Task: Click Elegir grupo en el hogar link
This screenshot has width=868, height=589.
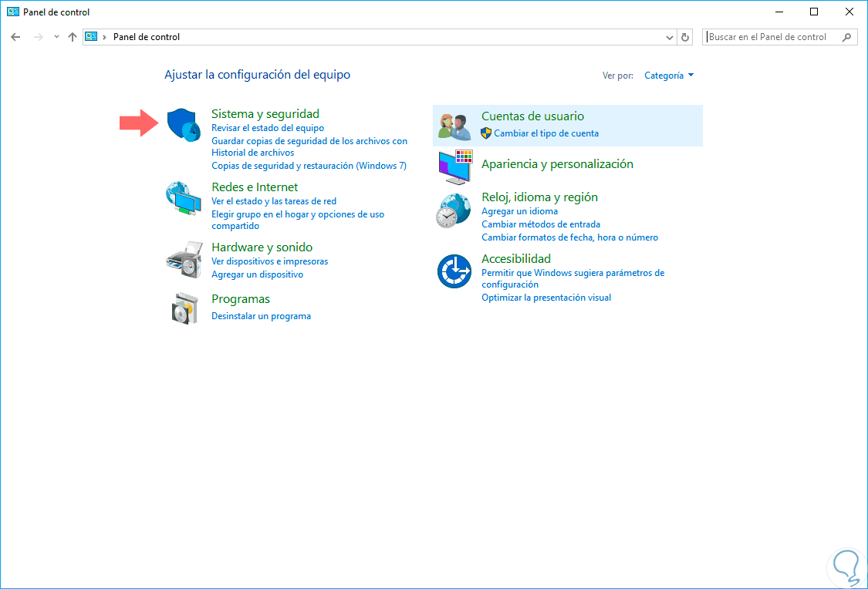Action: point(298,220)
